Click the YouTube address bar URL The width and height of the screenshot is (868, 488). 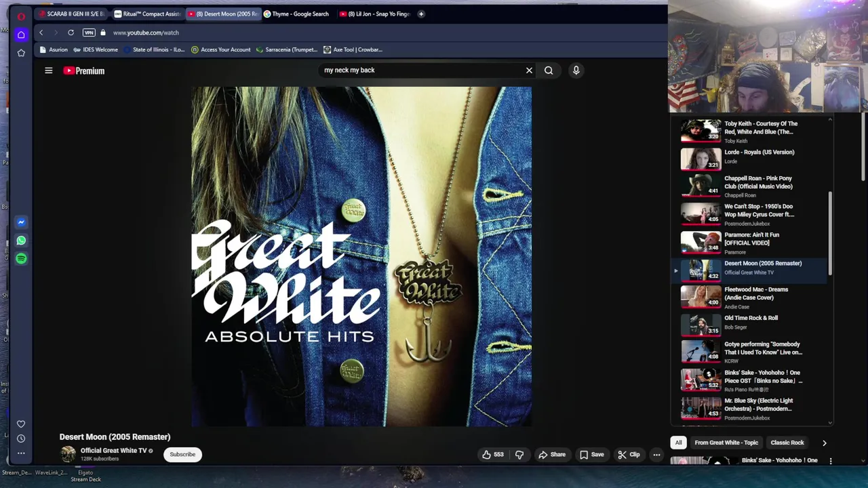tap(146, 33)
